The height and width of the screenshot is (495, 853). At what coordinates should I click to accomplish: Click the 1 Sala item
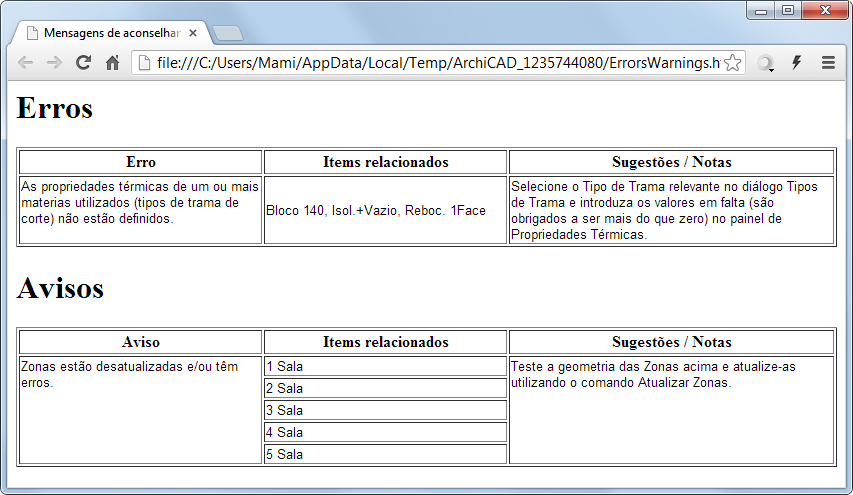tap(386, 366)
